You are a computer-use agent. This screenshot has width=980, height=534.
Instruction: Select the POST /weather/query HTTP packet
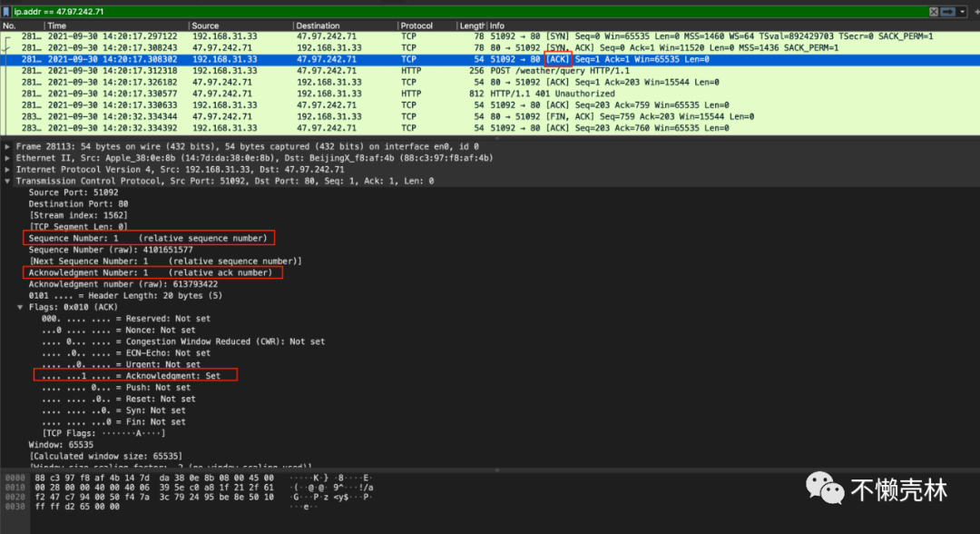pyautogui.click(x=490, y=71)
